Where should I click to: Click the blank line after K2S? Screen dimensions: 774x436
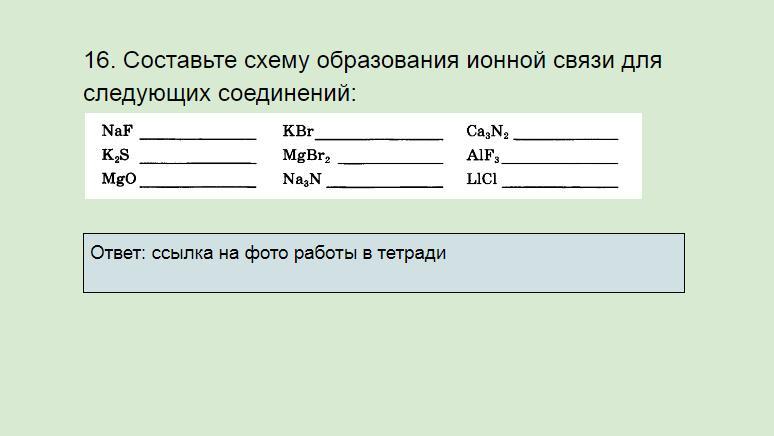coord(198,160)
